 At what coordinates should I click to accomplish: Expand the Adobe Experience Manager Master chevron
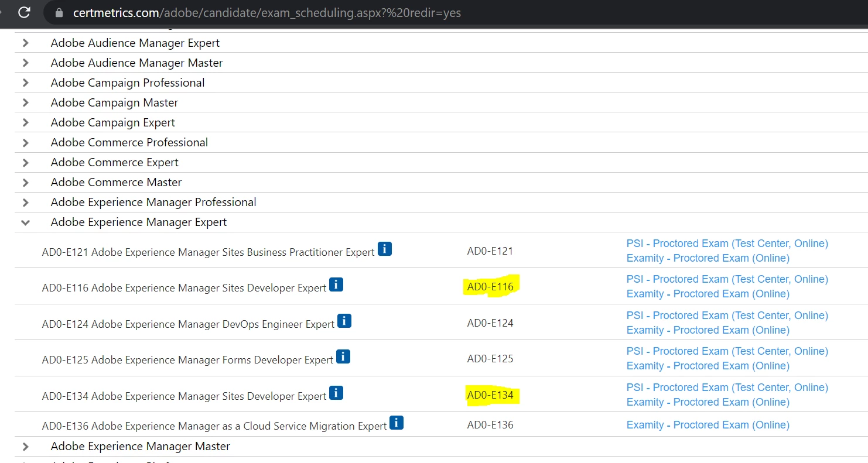(25, 446)
